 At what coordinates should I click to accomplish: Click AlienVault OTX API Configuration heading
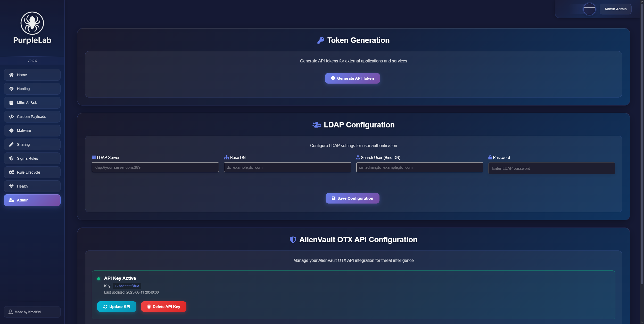[x=358, y=240]
